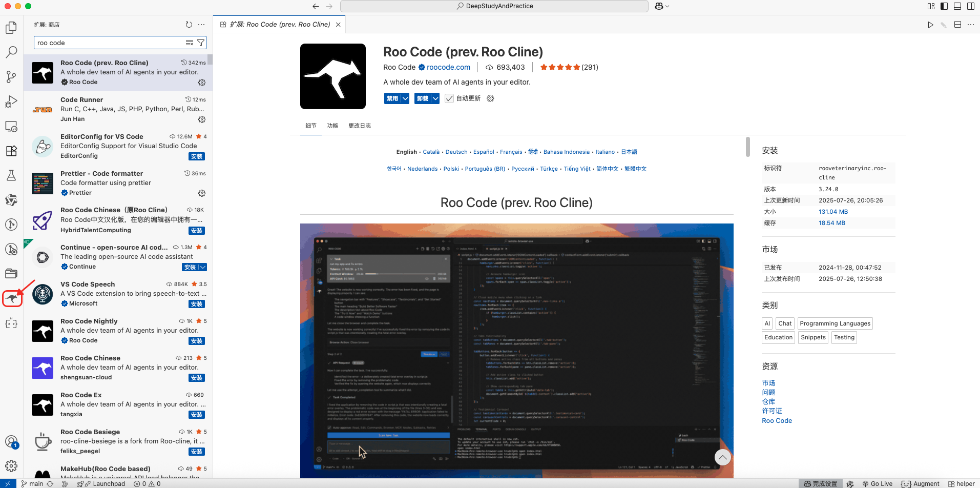The height and width of the screenshot is (488, 980).
Task: Open the 简体中文 language link
Action: point(608,169)
